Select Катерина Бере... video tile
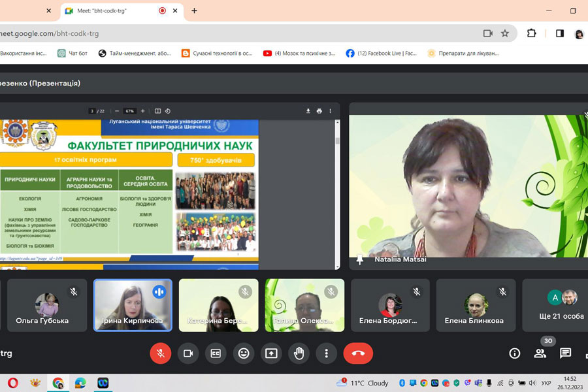The width and height of the screenshot is (588, 392). [x=219, y=305]
